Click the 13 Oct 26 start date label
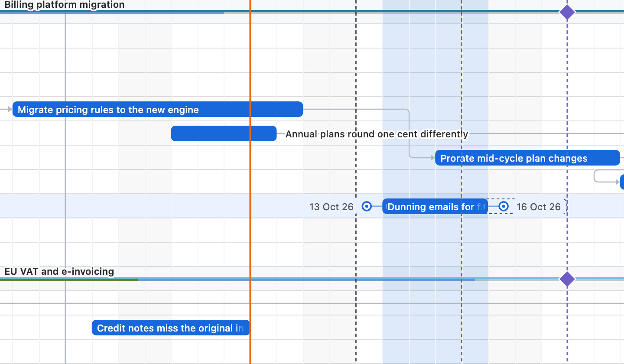 pos(331,207)
